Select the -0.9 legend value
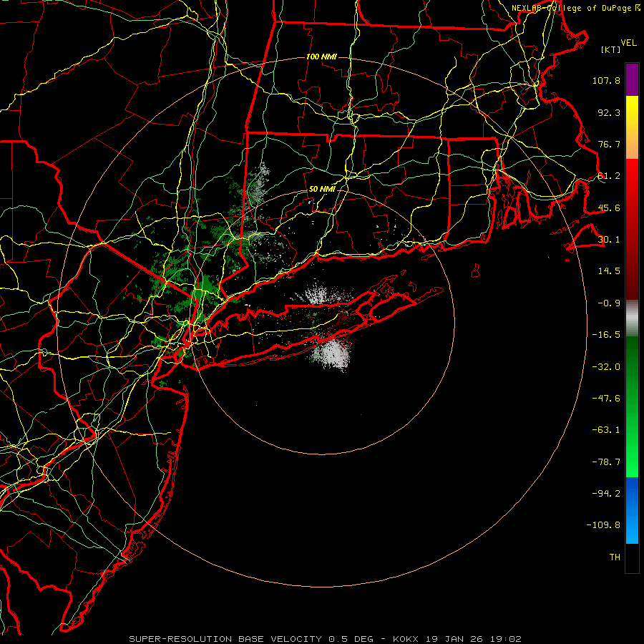The height and width of the screenshot is (644, 644). click(x=609, y=303)
